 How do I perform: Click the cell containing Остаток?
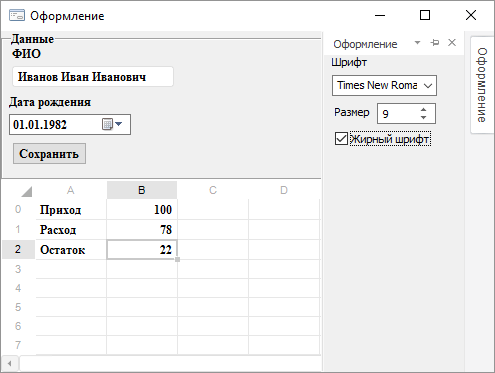(x=71, y=249)
